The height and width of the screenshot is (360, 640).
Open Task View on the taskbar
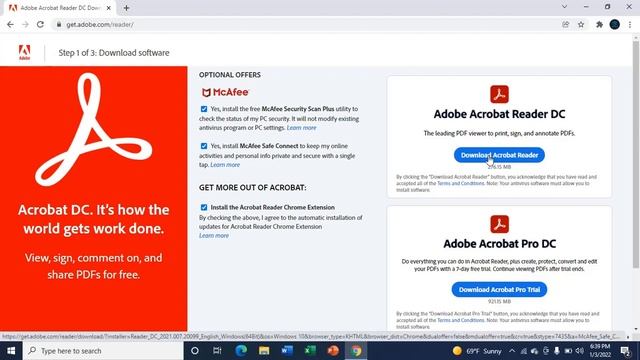(x=217, y=351)
